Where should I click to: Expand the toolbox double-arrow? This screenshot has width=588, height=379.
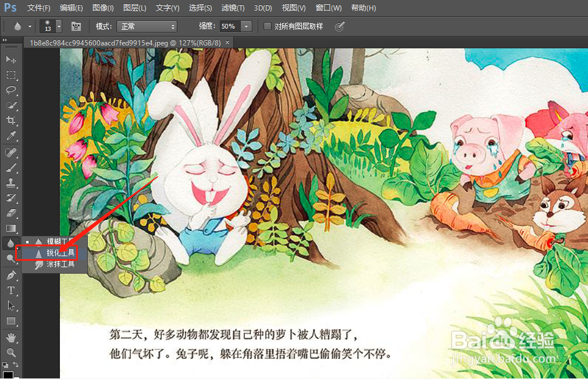pos(5,40)
